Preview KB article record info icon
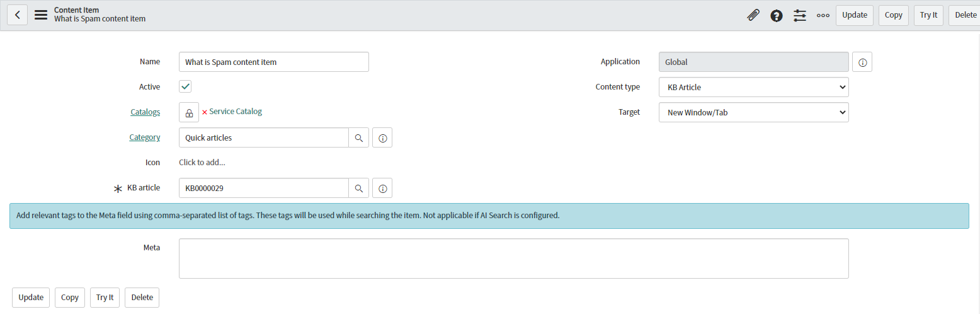Image resolution: width=980 pixels, height=314 pixels. point(382,188)
